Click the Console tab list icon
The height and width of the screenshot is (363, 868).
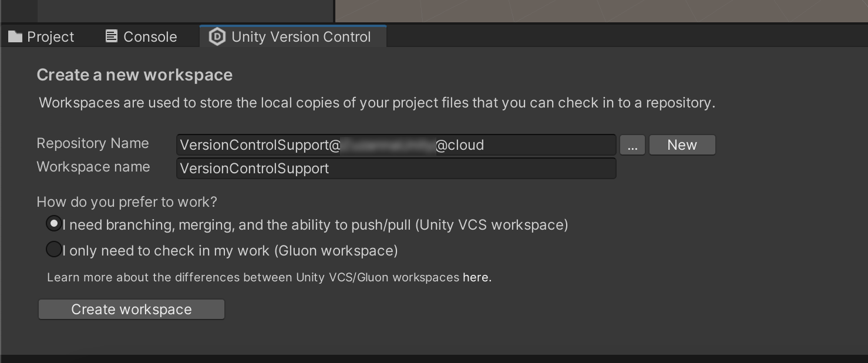pos(112,36)
